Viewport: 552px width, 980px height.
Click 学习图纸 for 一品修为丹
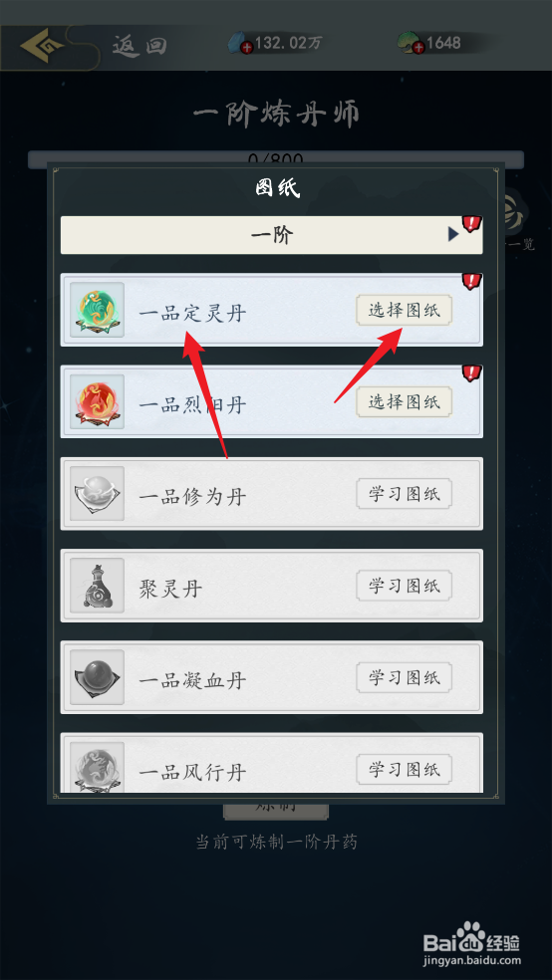tap(404, 494)
